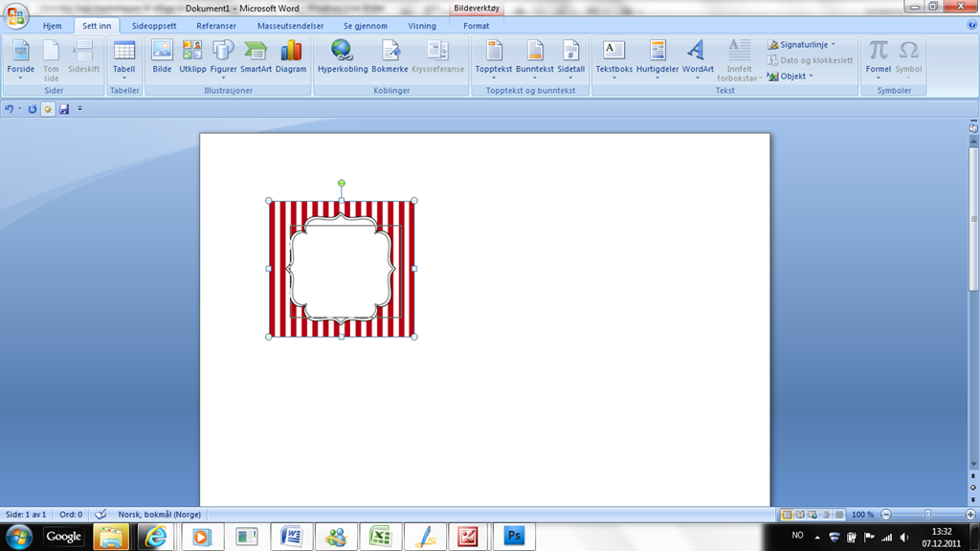Viewport: 980px width, 551px height.
Task: Click Side: 1 av 1 page indicator
Action: pyautogui.click(x=26, y=515)
